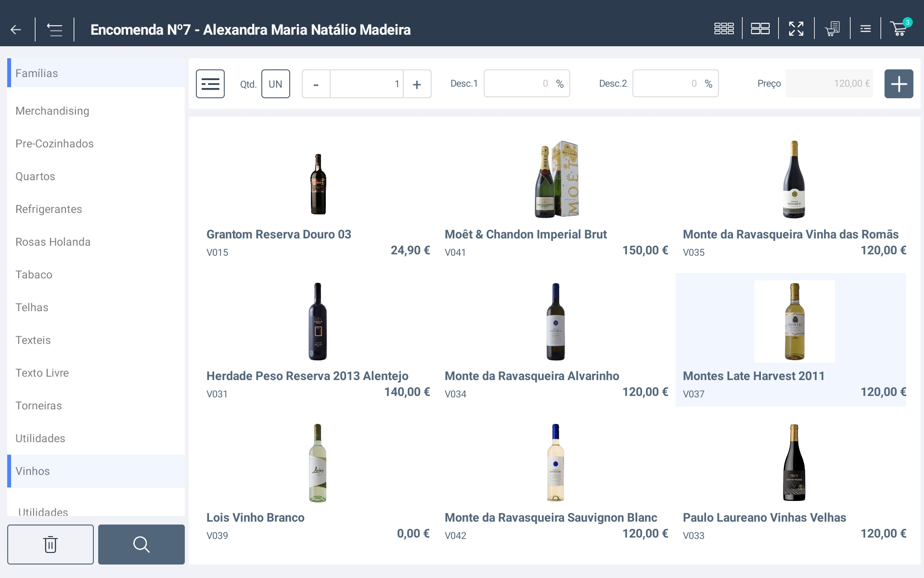
Task: Select Moët & Chandon Imperial Brut product
Action: point(556,197)
